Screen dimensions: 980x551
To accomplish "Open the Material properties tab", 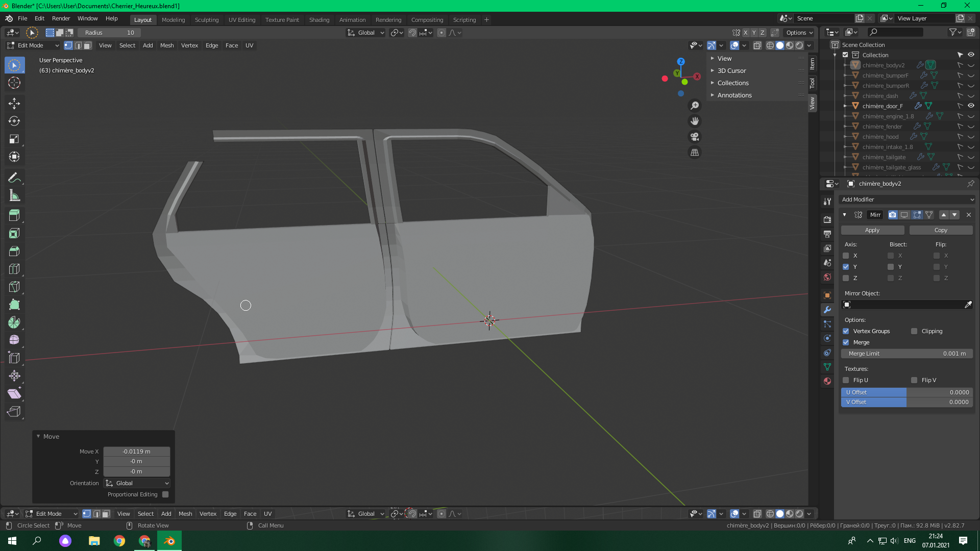I will pos(827,381).
